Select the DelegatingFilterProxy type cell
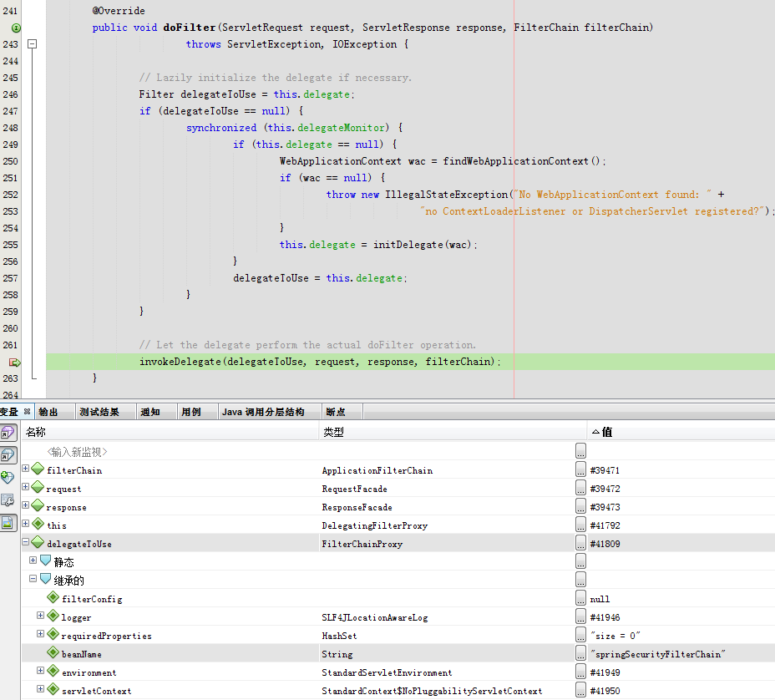This screenshot has height=700, width=775. pos(375,525)
